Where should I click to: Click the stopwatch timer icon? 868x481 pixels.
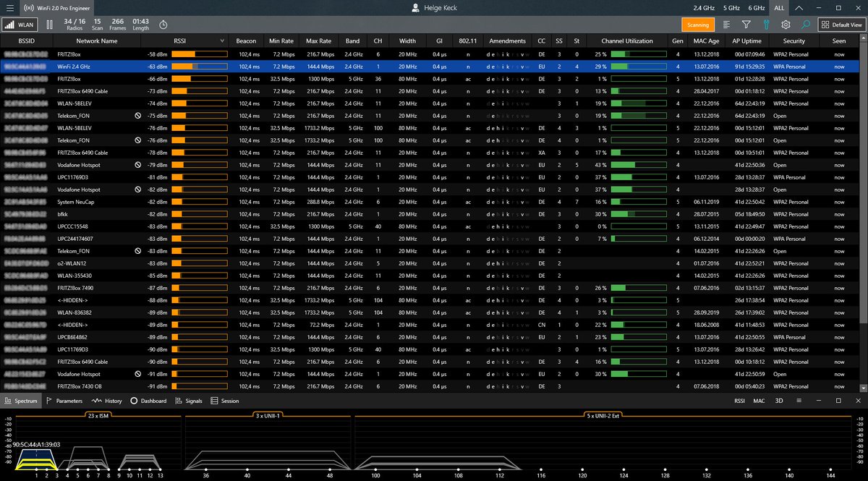point(163,25)
